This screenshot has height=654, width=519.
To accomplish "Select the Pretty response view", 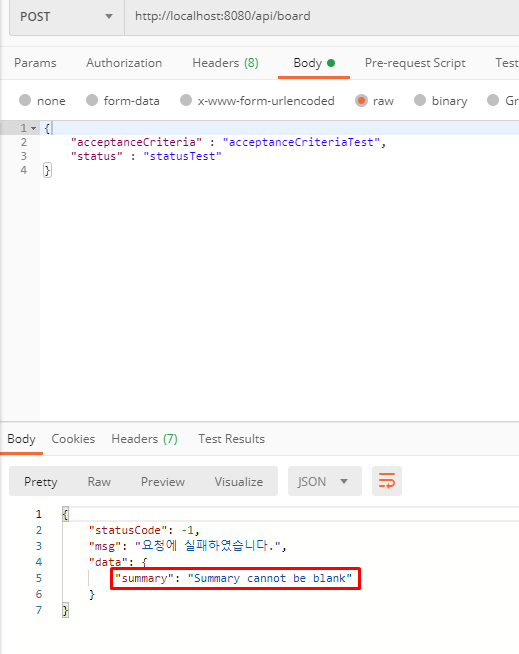I will click(x=40, y=482).
